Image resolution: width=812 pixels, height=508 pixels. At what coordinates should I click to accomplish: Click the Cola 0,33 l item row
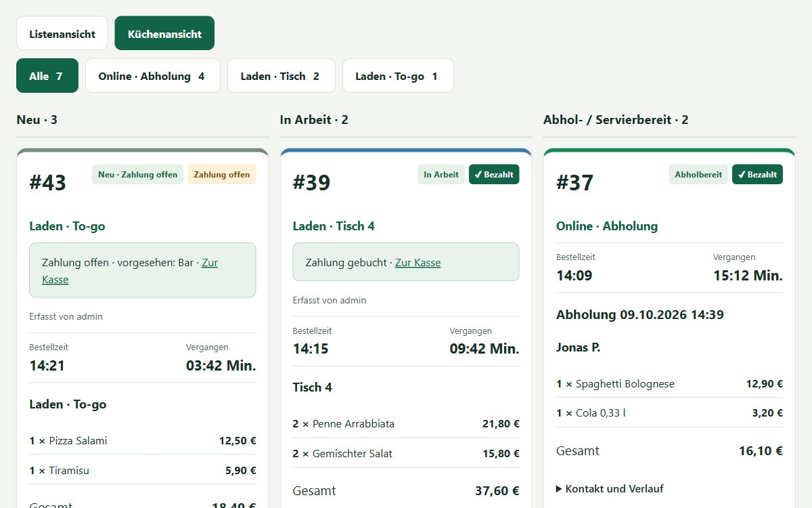(669, 412)
